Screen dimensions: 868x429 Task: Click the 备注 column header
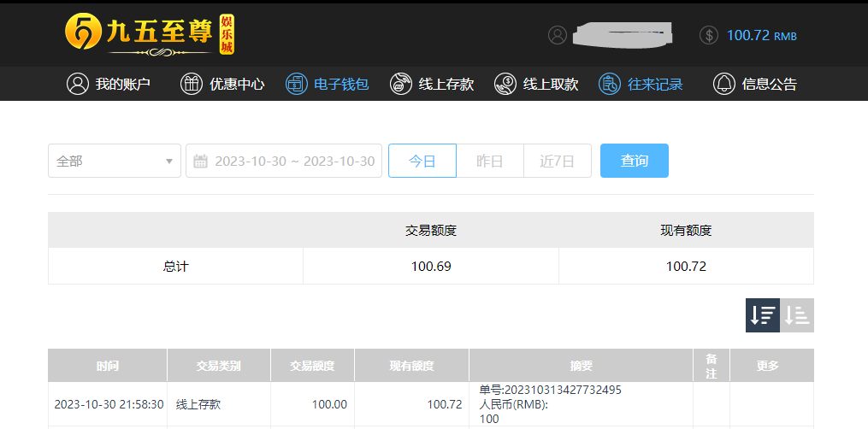point(712,366)
